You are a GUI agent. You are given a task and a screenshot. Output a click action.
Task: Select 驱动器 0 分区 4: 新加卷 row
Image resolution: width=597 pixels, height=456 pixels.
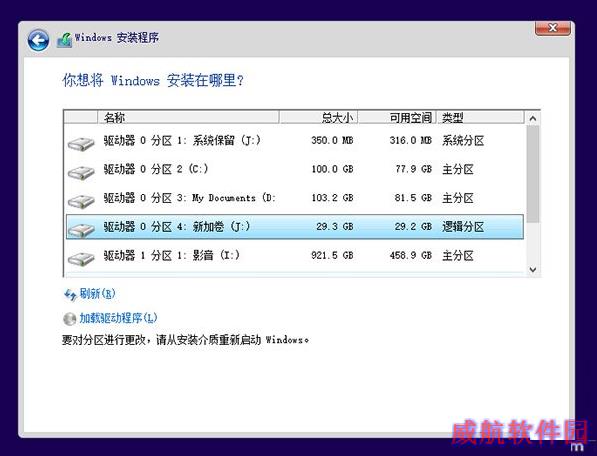point(295,227)
